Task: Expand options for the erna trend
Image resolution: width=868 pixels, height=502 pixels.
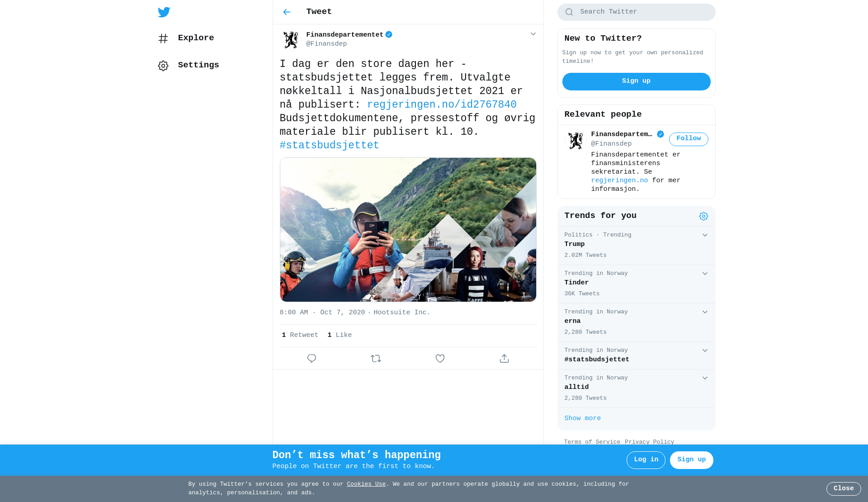Action: (705, 312)
